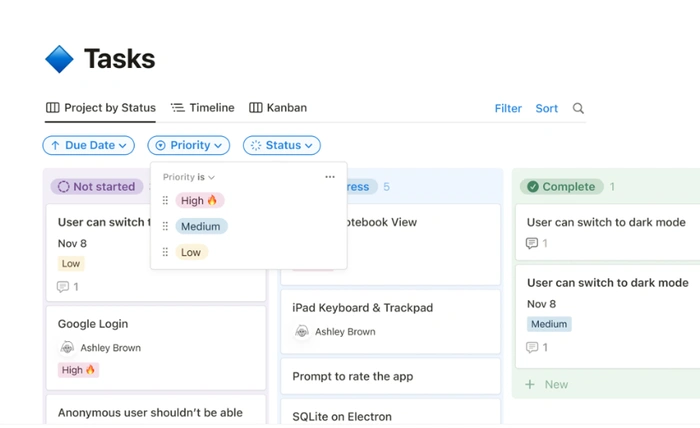Click the Kanban board icon

tap(255, 108)
